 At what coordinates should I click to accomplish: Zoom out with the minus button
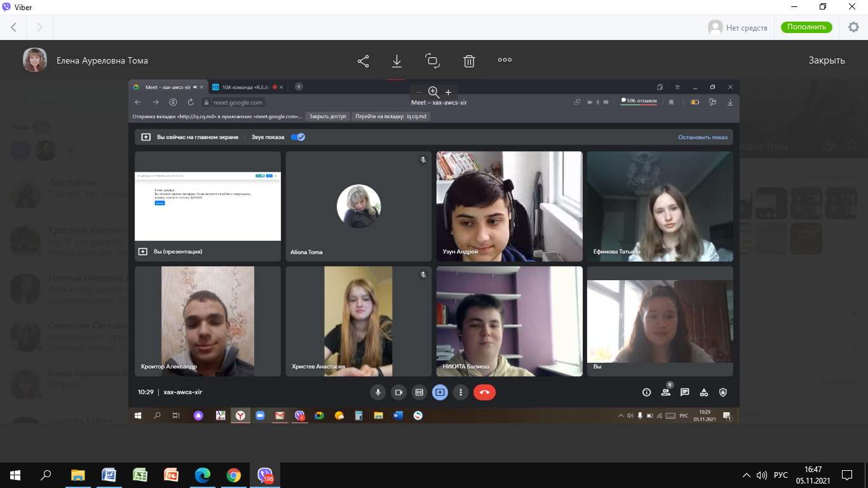pyautogui.click(x=419, y=93)
